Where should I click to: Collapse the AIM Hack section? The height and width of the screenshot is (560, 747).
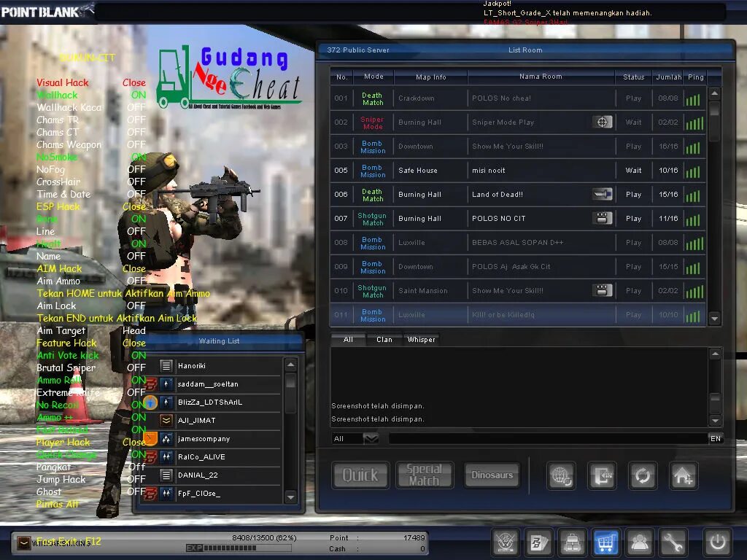pyautogui.click(x=134, y=268)
